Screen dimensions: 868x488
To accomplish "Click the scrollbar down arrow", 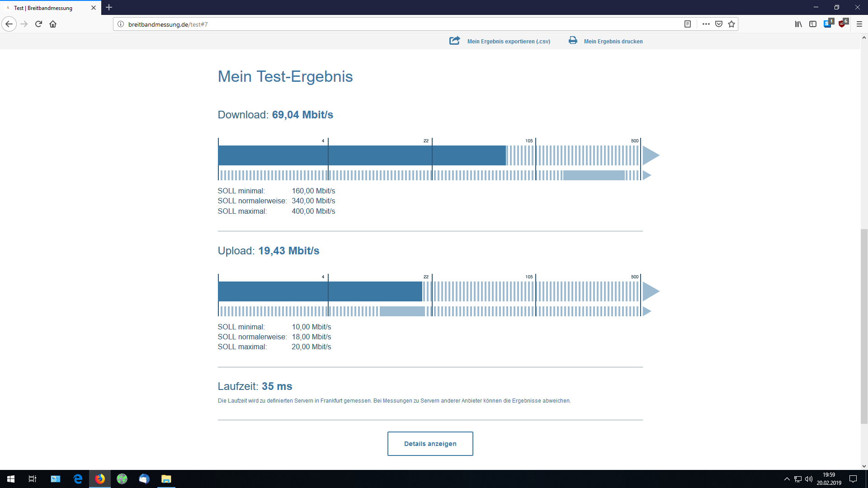I will 864,466.
